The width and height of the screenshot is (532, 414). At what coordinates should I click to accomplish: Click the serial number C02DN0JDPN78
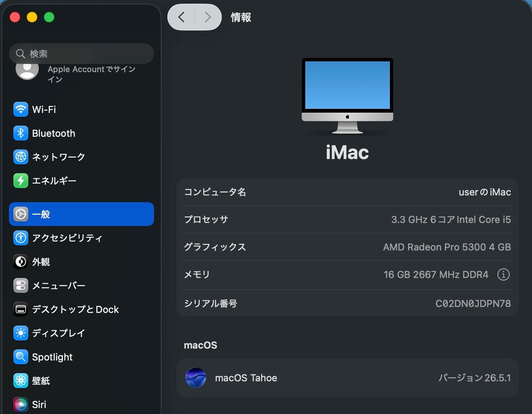473,304
